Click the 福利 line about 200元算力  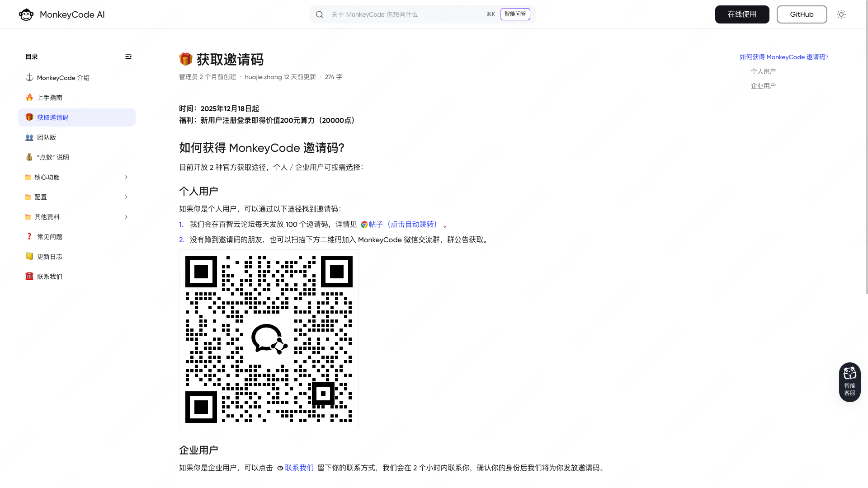coord(269,120)
